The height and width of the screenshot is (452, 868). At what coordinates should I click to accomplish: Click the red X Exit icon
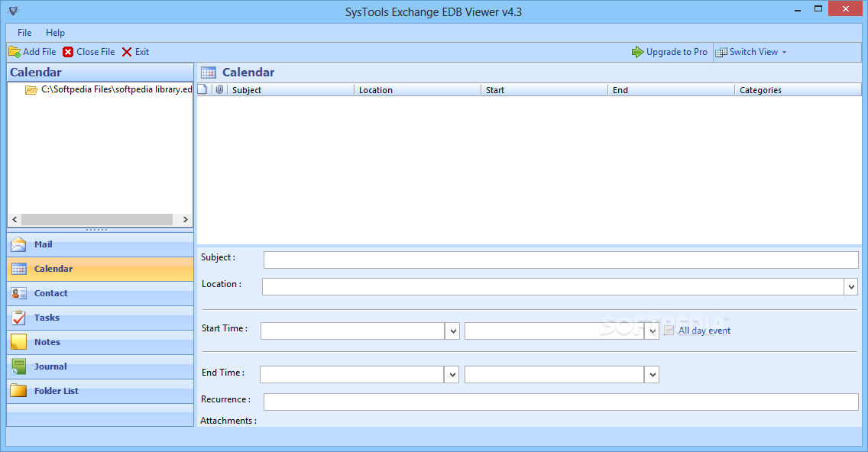click(127, 52)
